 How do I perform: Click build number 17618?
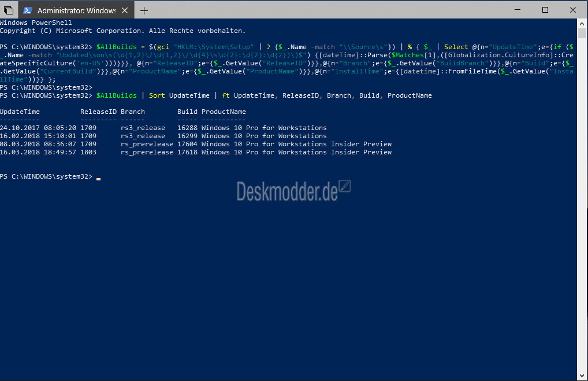187,152
